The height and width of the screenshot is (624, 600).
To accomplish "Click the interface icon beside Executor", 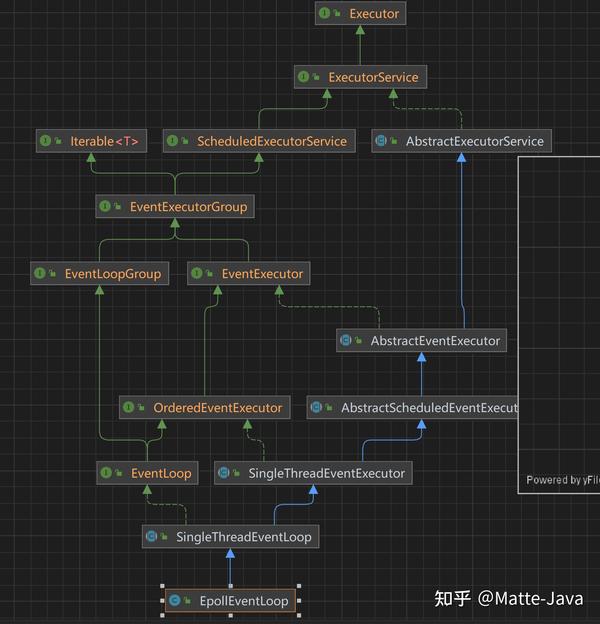I will [324, 14].
